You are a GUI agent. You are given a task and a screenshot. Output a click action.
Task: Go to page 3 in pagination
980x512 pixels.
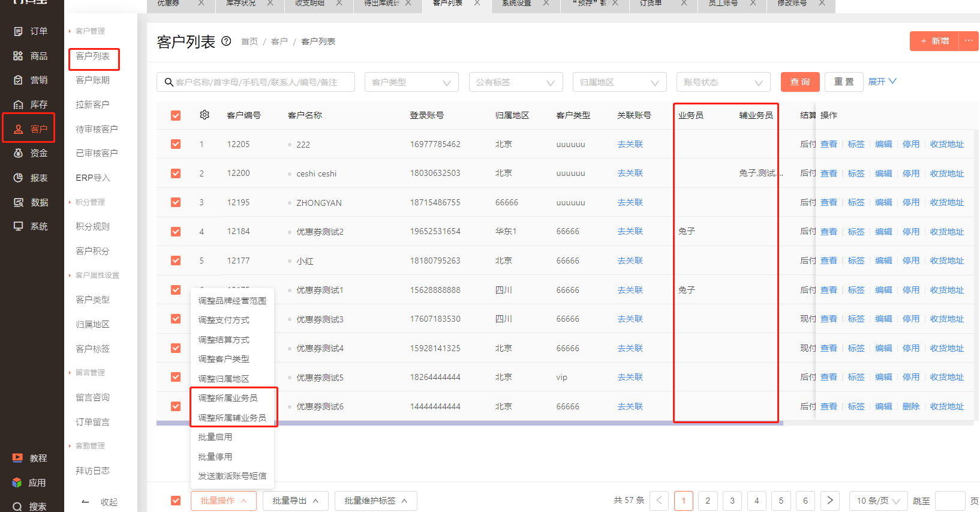point(732,501)
